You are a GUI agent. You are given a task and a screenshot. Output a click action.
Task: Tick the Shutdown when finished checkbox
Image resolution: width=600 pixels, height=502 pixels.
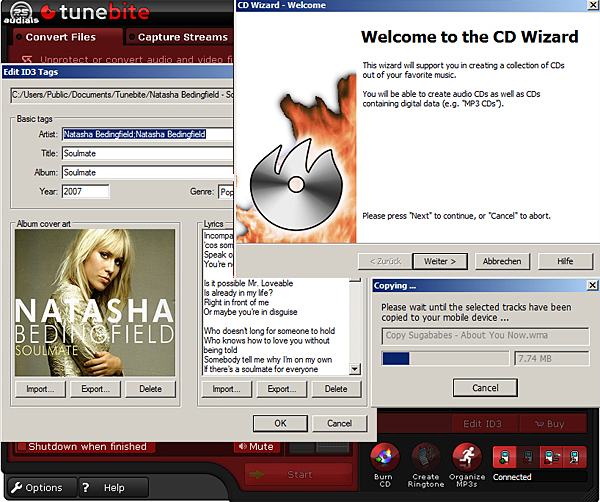tap(21, 447)
